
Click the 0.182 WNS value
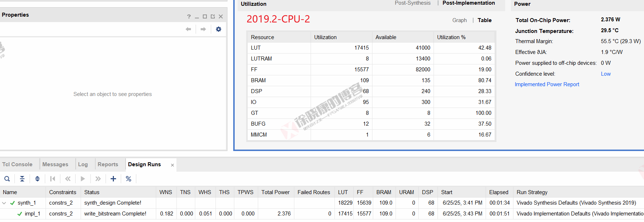pos(167,214)
